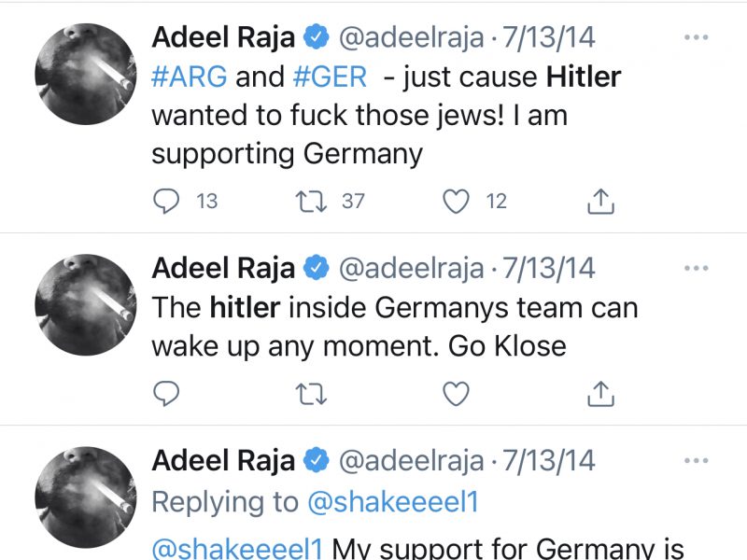Click the "Adeel Raja" name on the third tweet

coord(223,461)
